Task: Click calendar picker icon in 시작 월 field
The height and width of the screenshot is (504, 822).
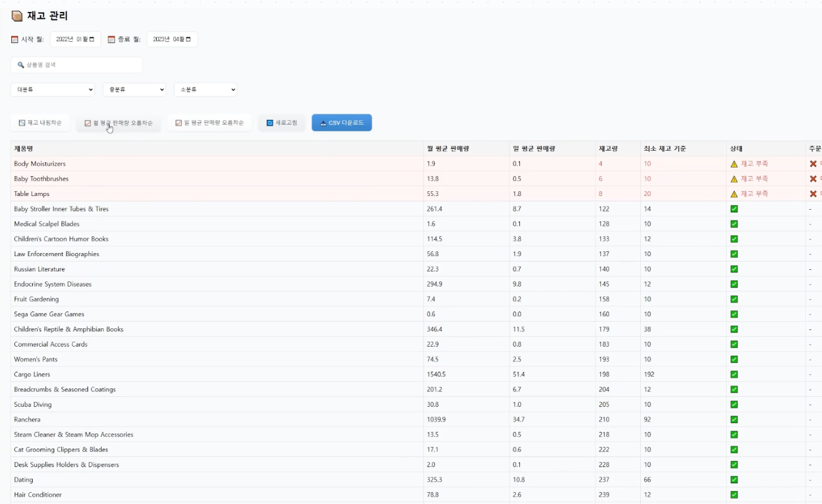Action: 92,39
